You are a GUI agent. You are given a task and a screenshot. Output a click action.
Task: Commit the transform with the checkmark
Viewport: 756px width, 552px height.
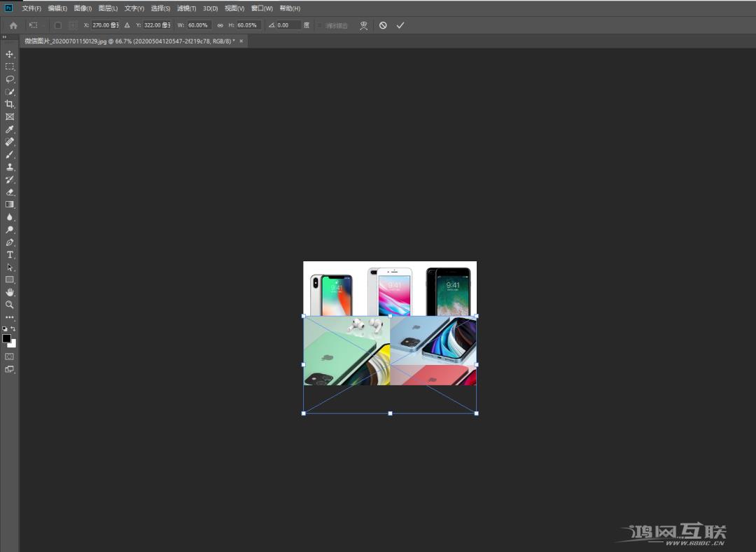point(400,25)
